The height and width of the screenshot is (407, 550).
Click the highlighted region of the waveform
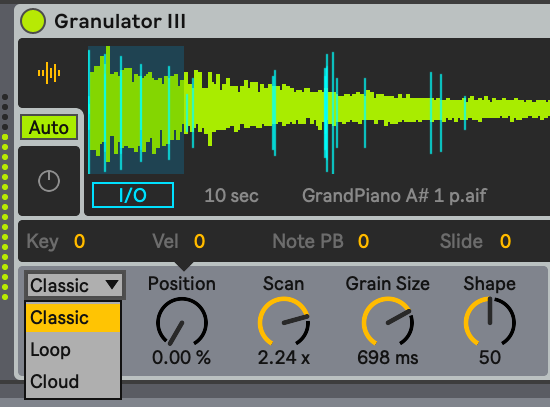pyautogui.click(x=136, y=110)
